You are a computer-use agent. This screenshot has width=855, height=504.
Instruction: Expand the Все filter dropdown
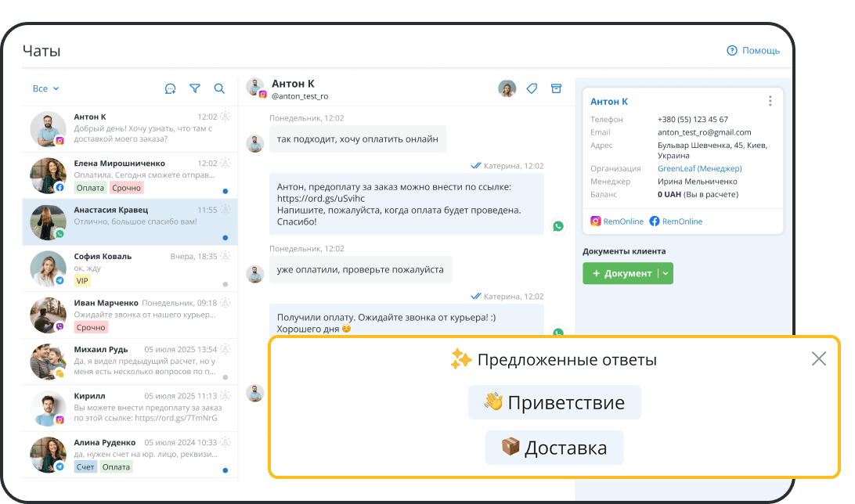pyautogui.click(x=41, y=88)
